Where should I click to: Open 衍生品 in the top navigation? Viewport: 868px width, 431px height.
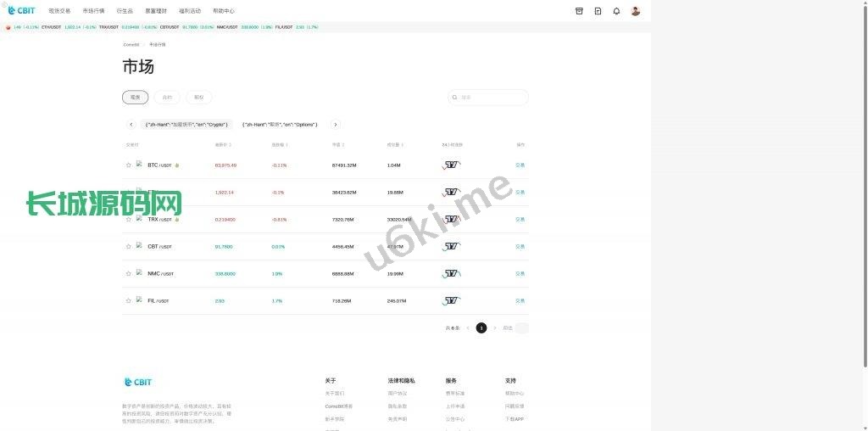coord(125,11)
